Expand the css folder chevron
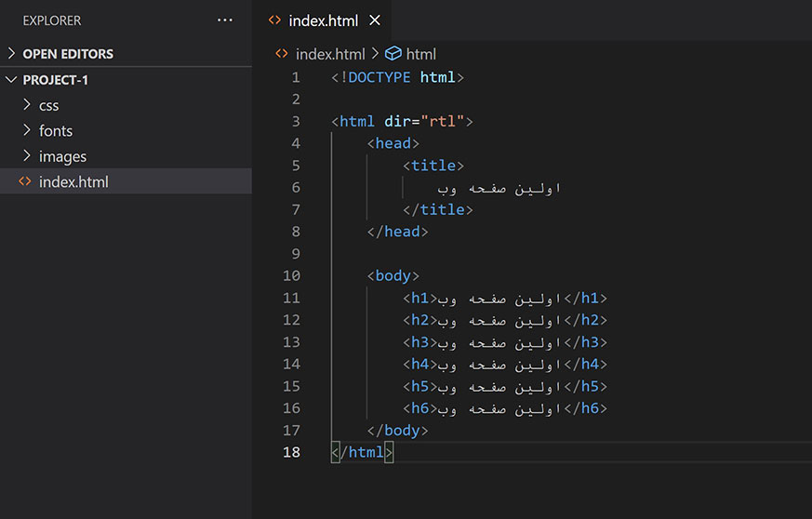The height and width of the screenshot is (519, 812). point(27,105)
